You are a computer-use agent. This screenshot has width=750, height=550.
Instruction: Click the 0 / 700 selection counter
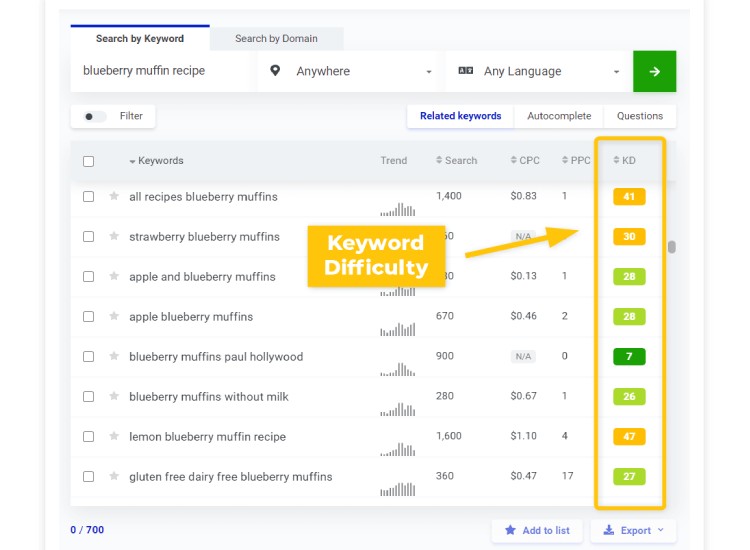(87, 529)
